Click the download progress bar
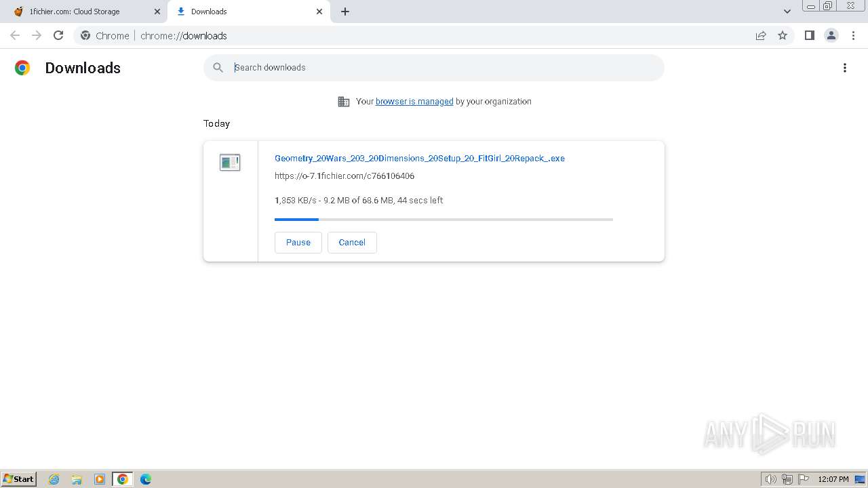This screenshot has width=868, height=488. pyautogui.click(x=443, y=220)
